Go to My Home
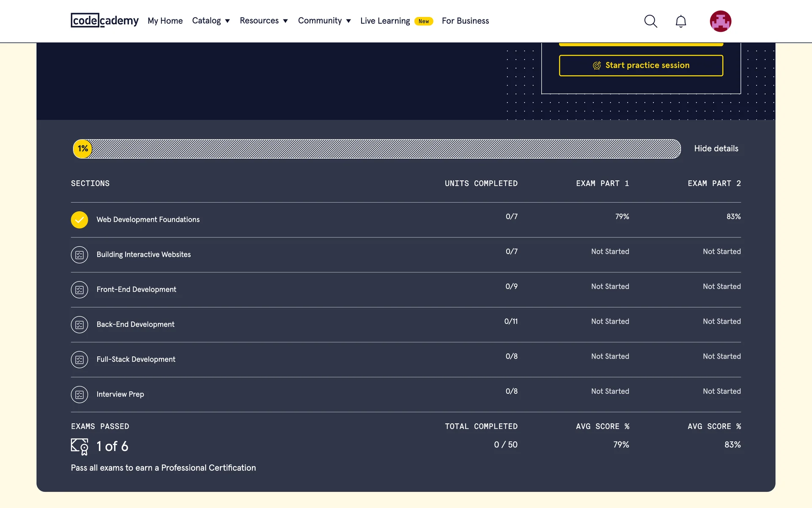 tap(165, 21)
